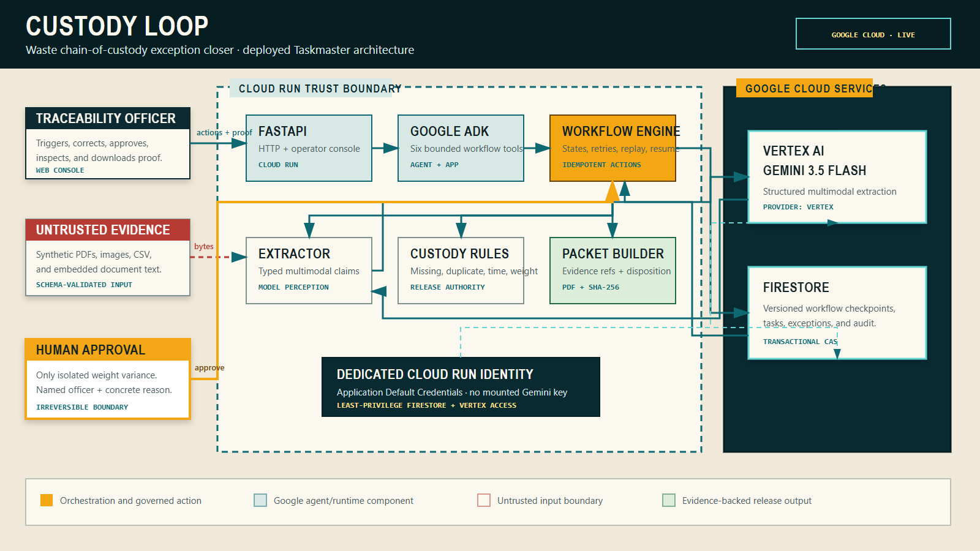Click the 'Evidence refs + disposition' description
This screenshot has width=980, height=551.
pyautogui.click(x=616, y=271)
